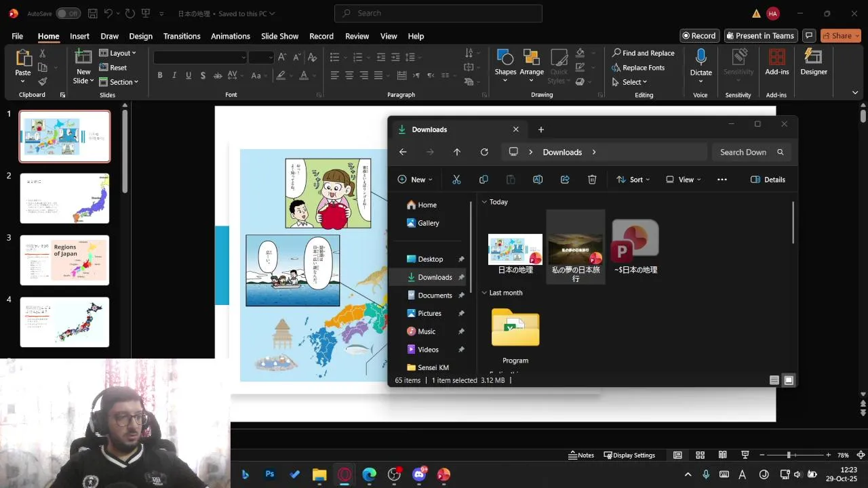
Task: Open the Insert ribbon tab
Action: click(79, 36)
